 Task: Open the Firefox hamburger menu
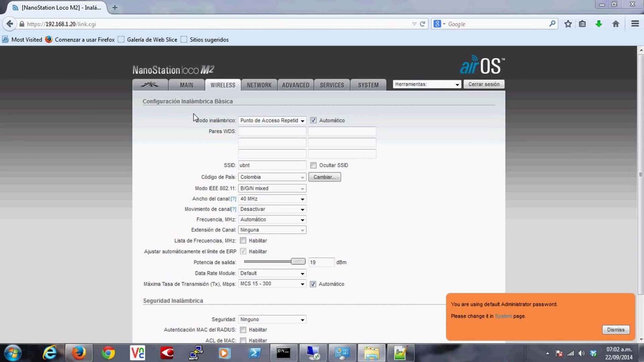click(x=635, y=24)
